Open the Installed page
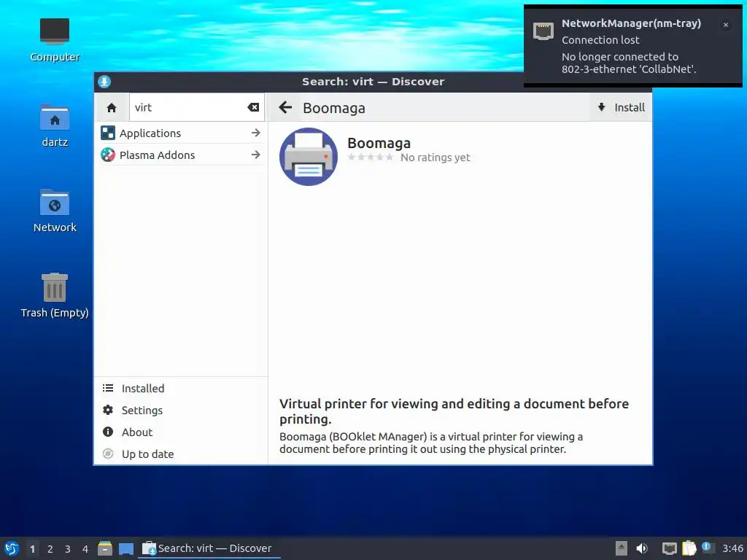The width and height of the screenshot is (747, 560). click(181, 388)
